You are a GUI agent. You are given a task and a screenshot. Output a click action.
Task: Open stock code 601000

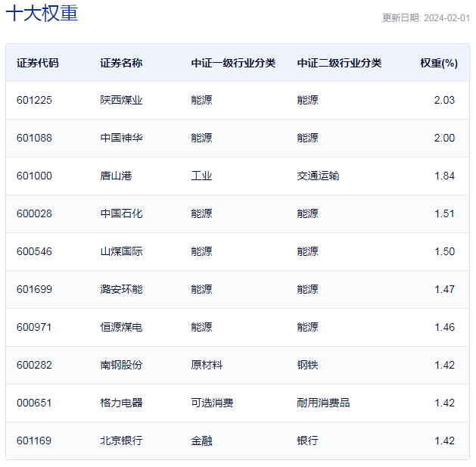(34, 176)
